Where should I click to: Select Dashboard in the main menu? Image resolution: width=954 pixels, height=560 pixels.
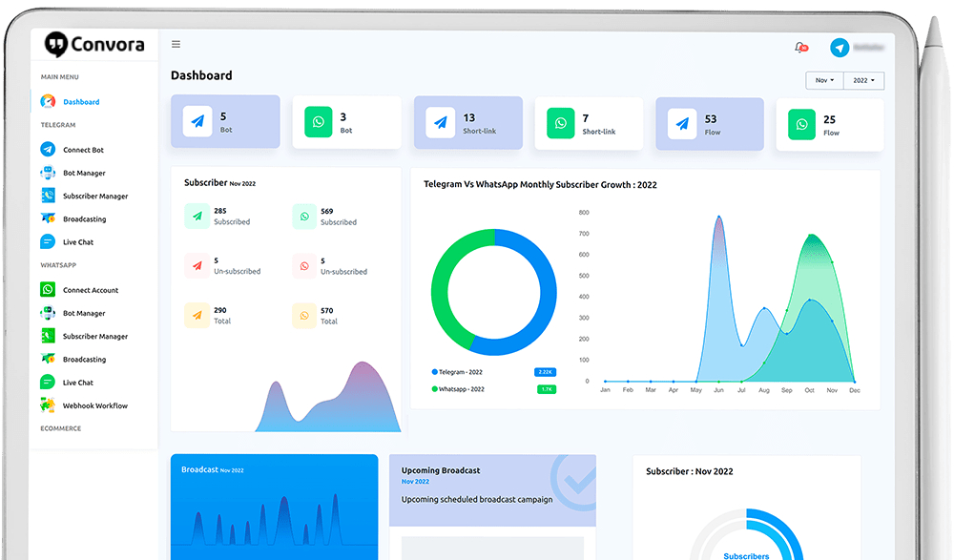[x=81, y=102]
